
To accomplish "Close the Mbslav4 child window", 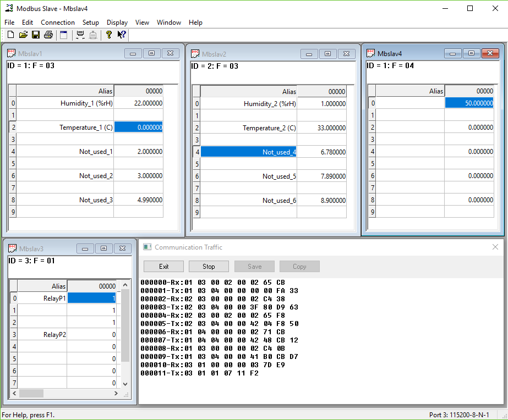I will pos(490,53).
